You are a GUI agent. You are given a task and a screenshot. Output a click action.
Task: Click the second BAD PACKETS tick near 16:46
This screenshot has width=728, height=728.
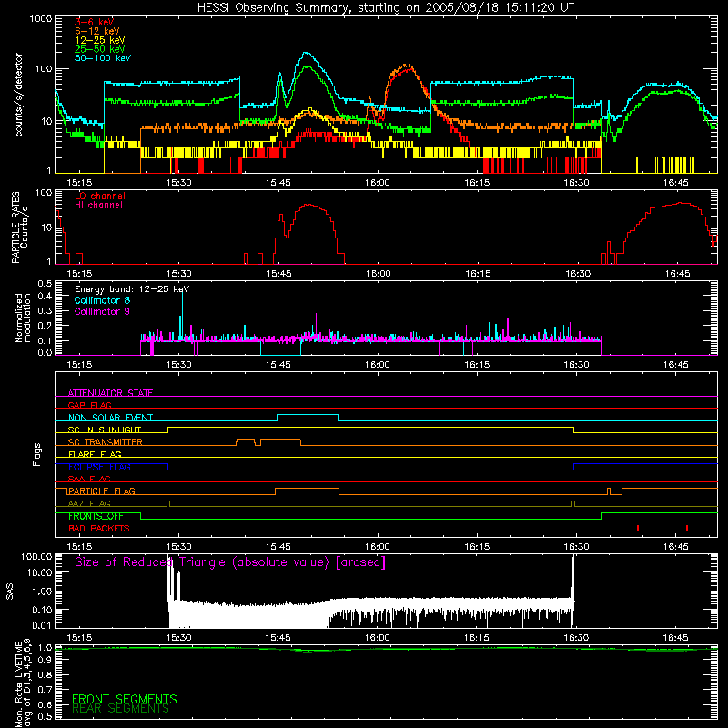point(687,528)
